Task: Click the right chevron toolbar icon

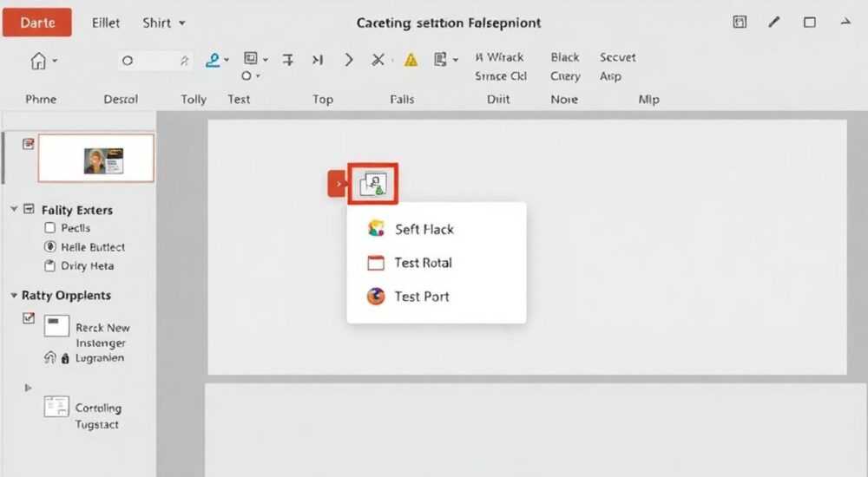Action: 348,60
